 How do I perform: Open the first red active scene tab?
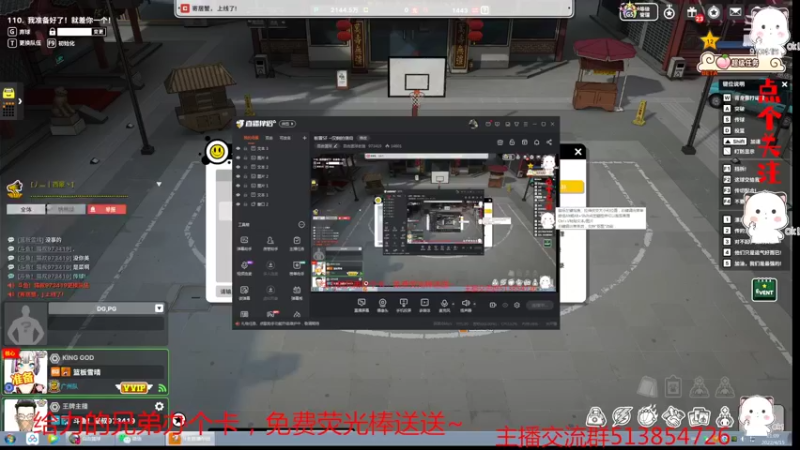[x=251, y=138]
